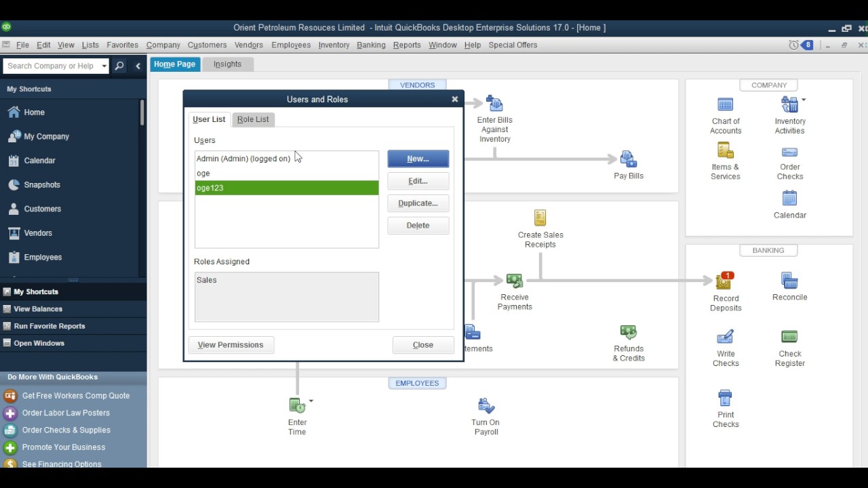Open Create Sales Receipts icon
This screenshot has height=488, width=868.
540,218
